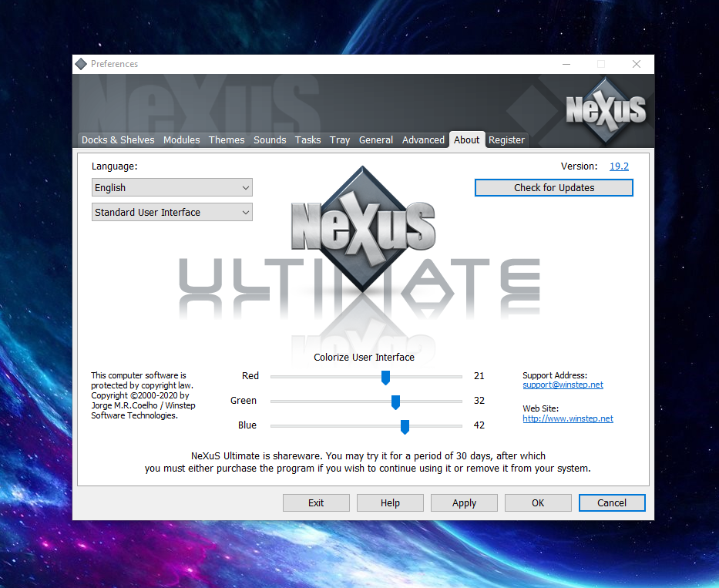Open the Modules tab
The height and width of the screenshot is (588, 719).
[x=181, y=139]
